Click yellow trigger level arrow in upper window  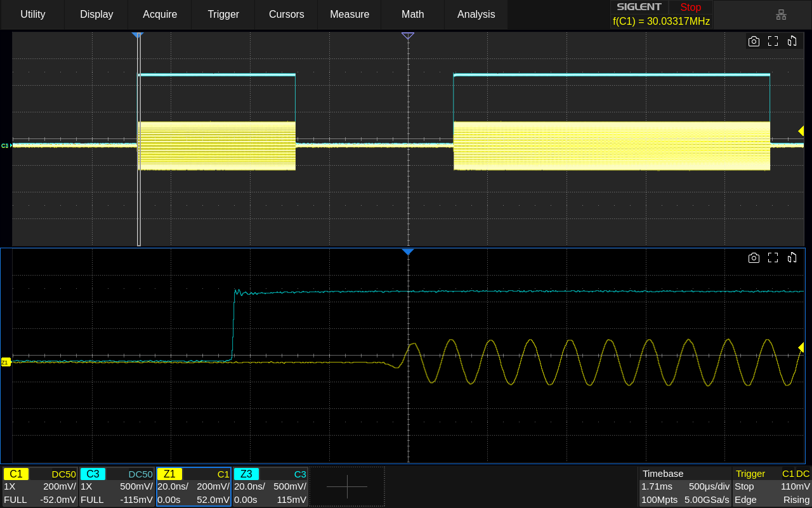pos(801,131)
